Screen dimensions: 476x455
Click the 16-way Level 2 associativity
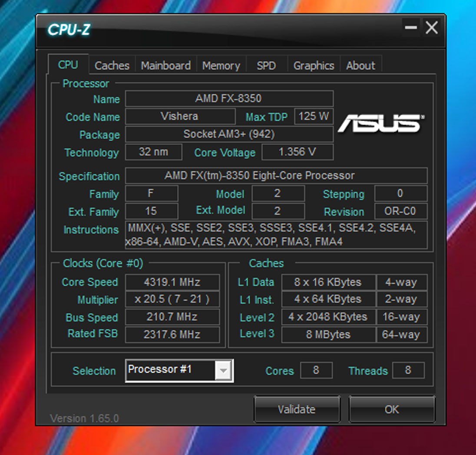[x=402, y=317]
